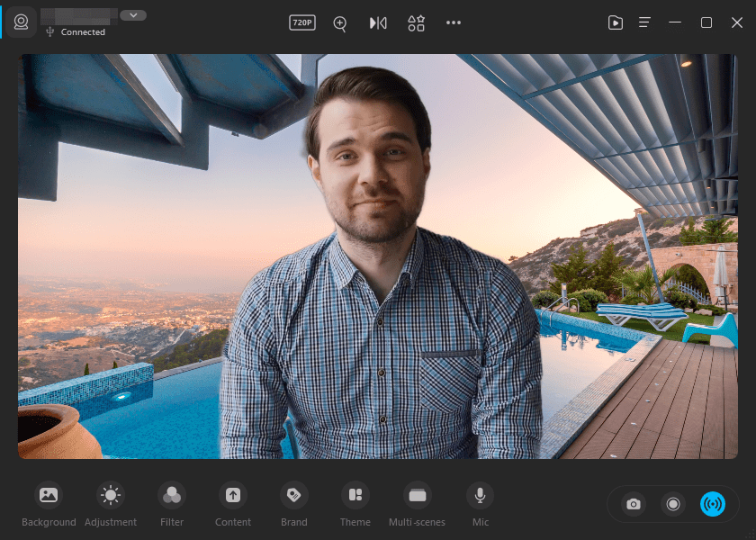
Task: Open the Mic settings
Action: click(x=480, y=504)
